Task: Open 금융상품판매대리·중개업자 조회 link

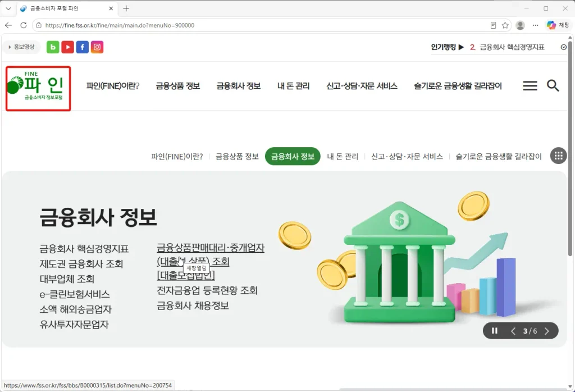Action: click(x=211, y=262)
